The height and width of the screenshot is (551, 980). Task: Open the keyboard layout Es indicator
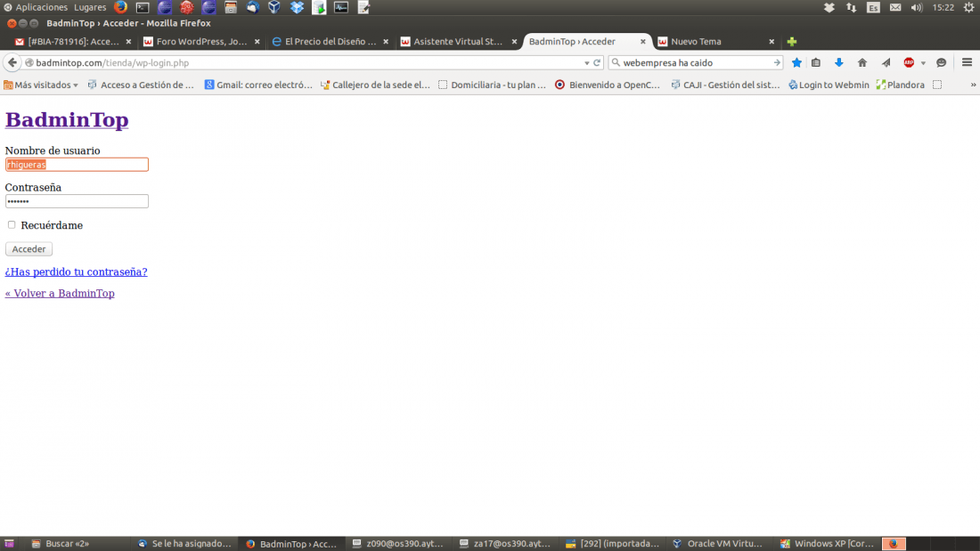pyautogui.click(x=873, y=7)
